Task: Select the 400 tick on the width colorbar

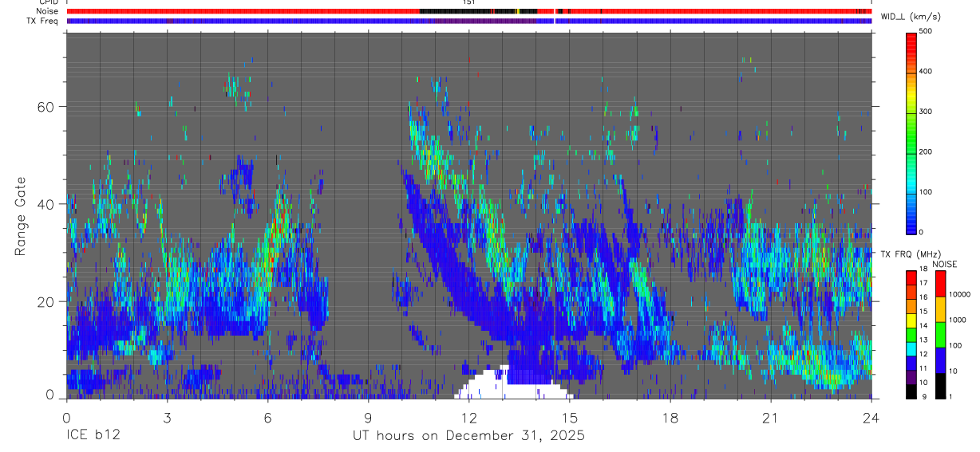Action: pyautogui.click(x=926, y=72)
